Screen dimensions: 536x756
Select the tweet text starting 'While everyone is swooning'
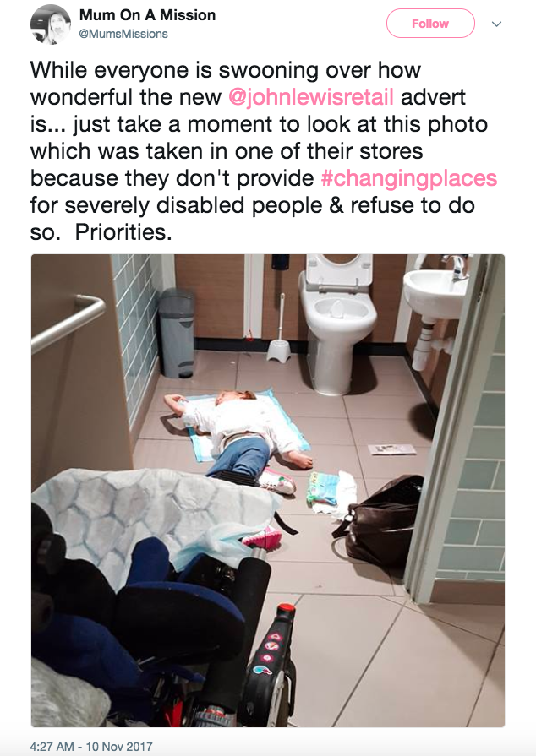(x=264, y=151)
